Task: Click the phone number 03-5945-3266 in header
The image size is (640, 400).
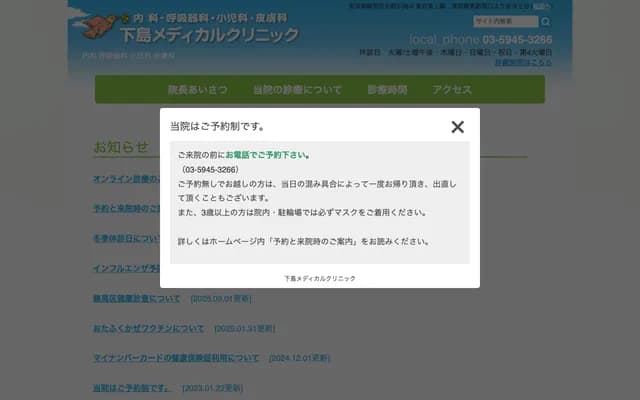Action: pos(517,40)
